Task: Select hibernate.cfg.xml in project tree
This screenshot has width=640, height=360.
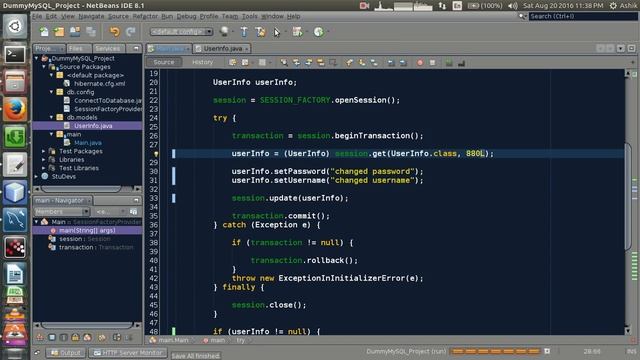Action: [100, 84]
